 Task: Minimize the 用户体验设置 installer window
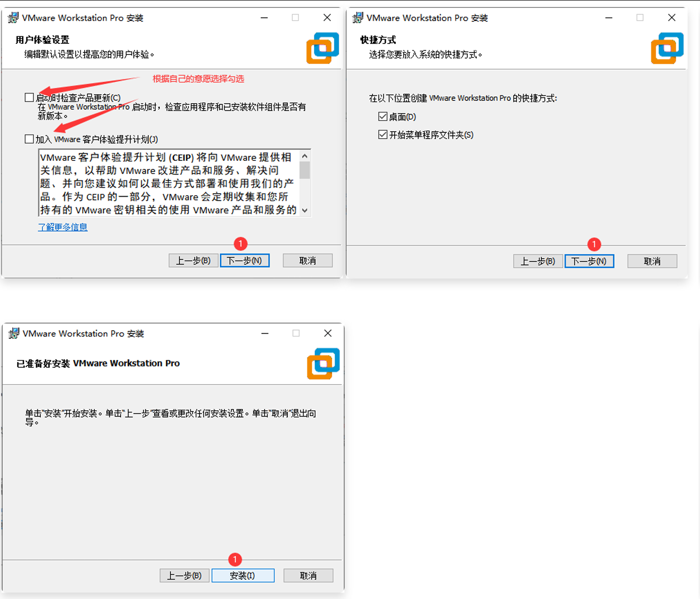[x=264, y=18]
